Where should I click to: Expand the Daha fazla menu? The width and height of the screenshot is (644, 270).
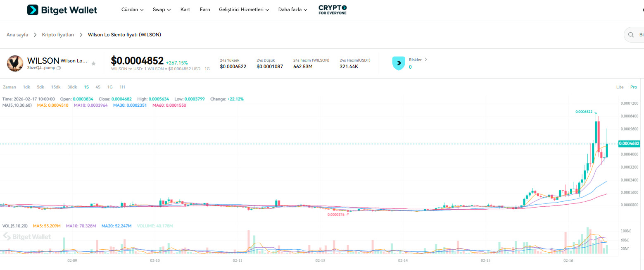pos(292,9)
